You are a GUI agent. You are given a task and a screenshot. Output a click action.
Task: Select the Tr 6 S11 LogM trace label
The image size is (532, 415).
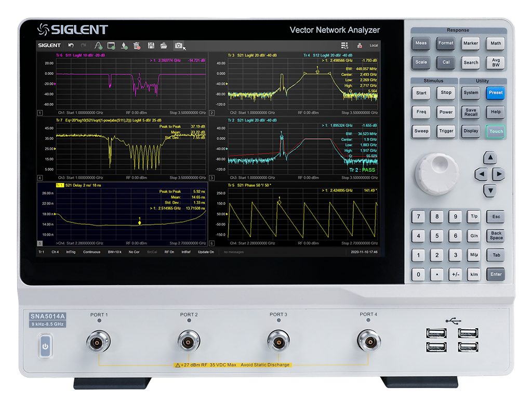[x=81, y=55]
